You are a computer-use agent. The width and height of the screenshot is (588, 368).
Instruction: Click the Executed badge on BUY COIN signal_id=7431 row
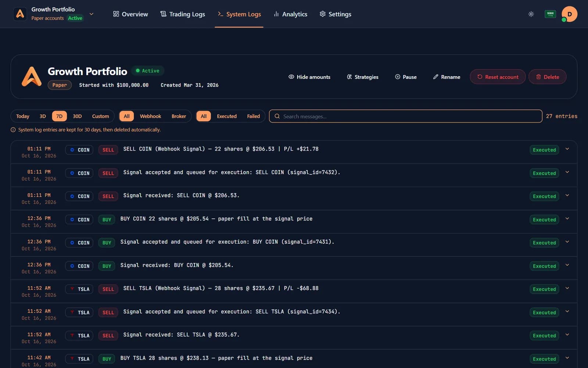(544, 243)
